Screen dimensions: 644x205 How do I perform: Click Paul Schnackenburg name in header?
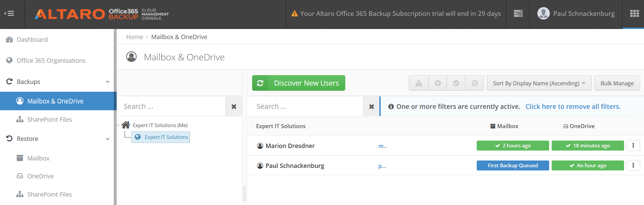coord(584,13)
